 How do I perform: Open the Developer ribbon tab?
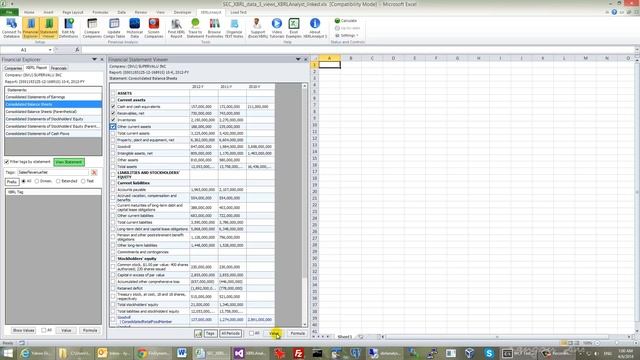(x=182, y=12)
